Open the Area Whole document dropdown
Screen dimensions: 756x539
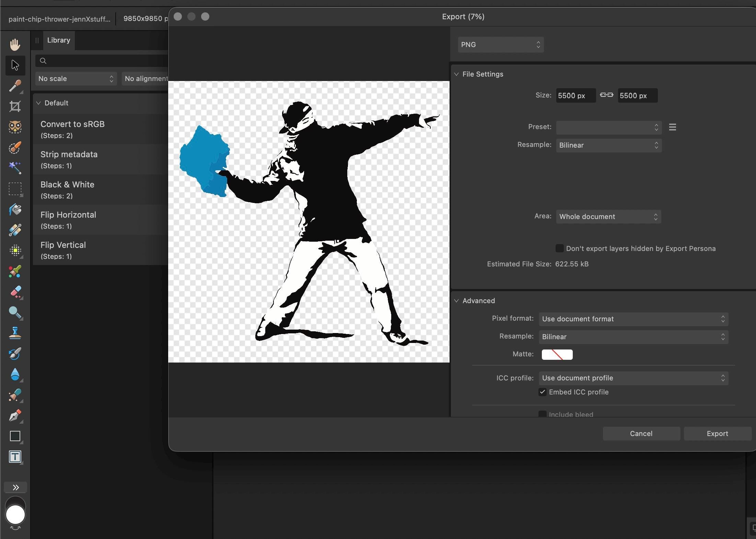click(608, 217)
